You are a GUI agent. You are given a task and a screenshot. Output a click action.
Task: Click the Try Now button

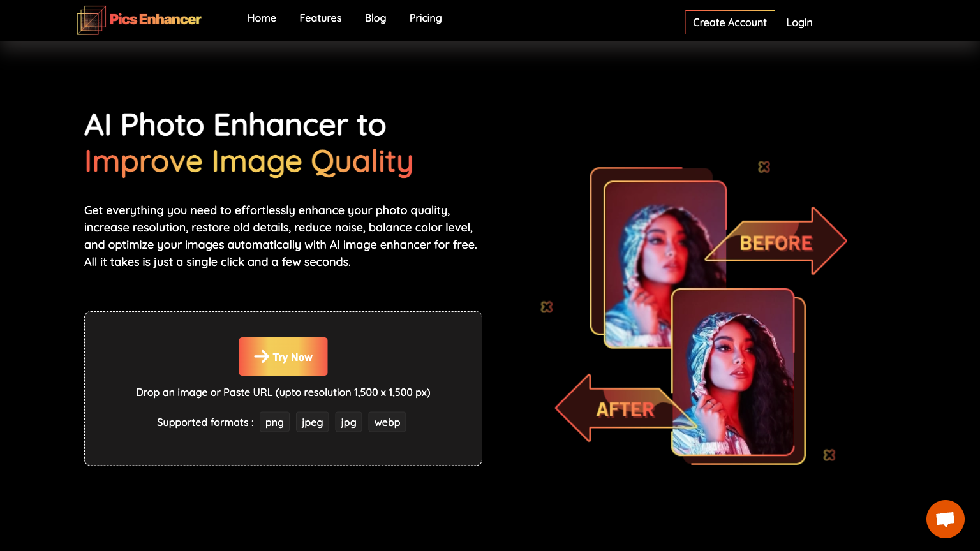[283, 356]
